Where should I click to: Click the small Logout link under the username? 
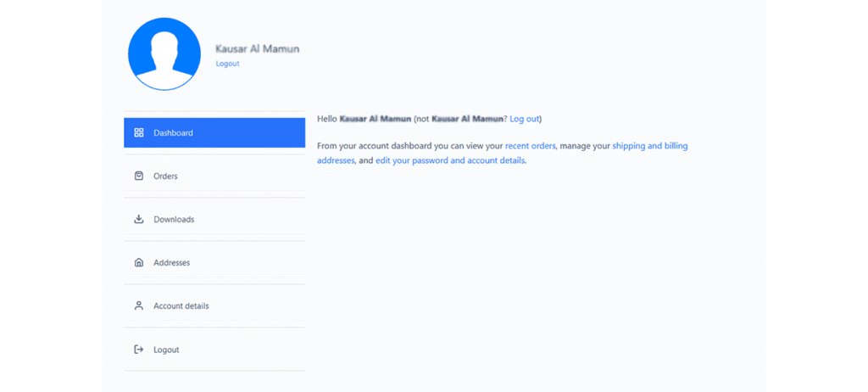pos(227,64)
